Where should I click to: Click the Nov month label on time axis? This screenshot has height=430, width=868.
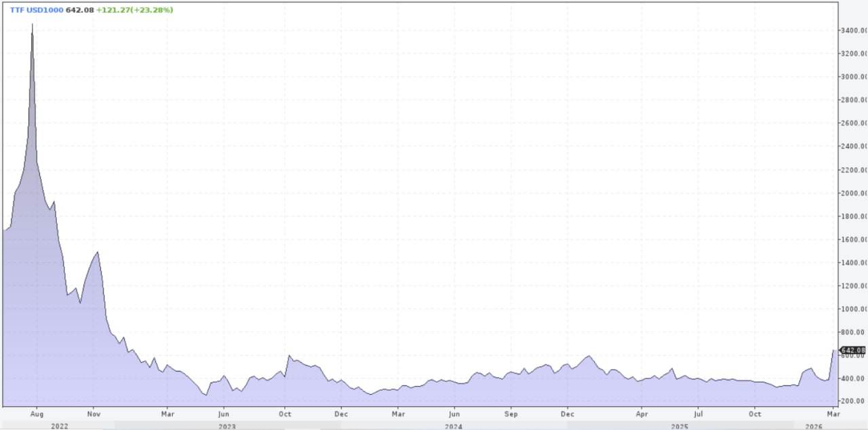(x=94, y=413)
